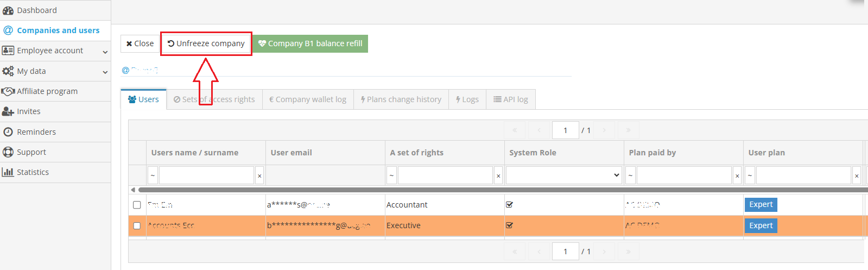The width and height of the screenshot is (868, 270).
Task: Click the Dashboard palette icon in sidebar
Action: 8,10
